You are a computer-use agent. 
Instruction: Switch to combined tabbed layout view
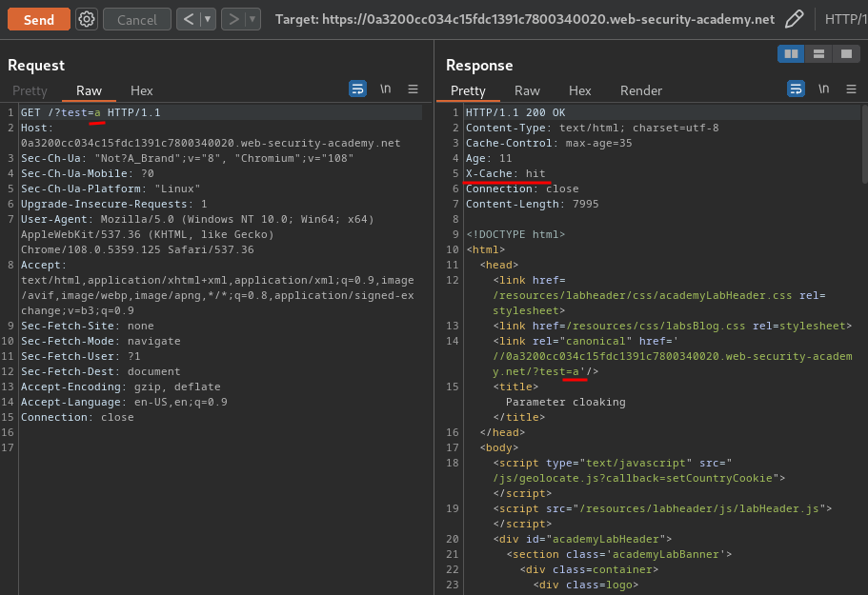pos(846,53)
